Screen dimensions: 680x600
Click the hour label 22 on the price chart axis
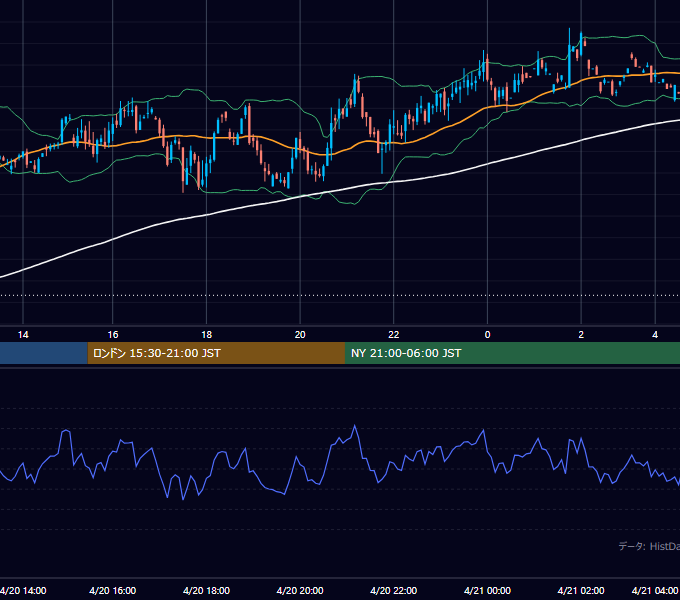point(393,335)
